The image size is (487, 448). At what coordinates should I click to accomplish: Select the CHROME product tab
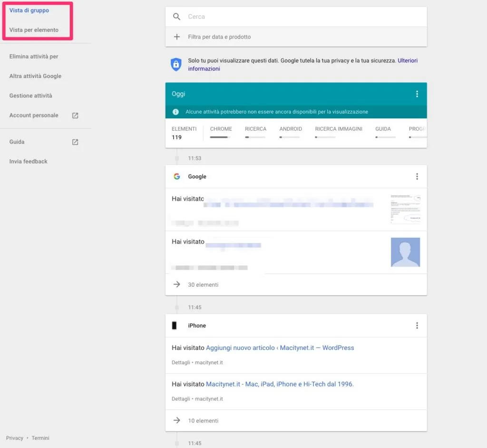coord(221,129)
